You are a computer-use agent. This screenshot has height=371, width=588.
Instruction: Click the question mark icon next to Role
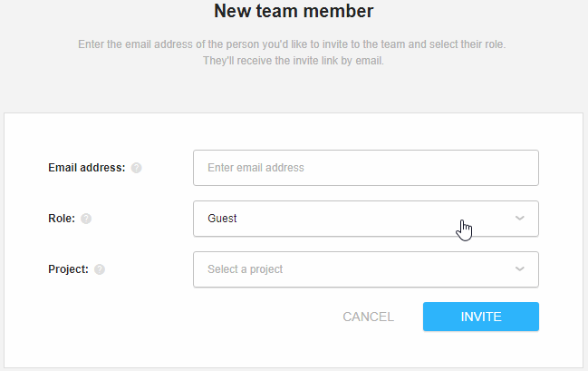[86, 219]
